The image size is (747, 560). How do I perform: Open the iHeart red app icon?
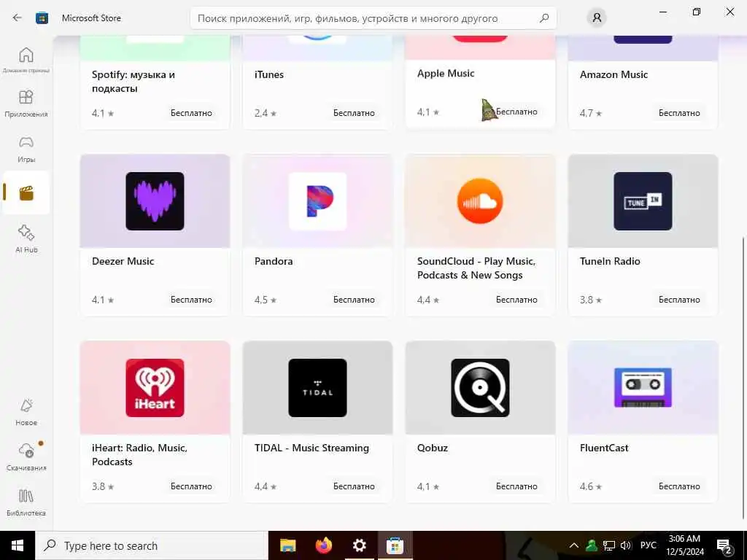155,388
